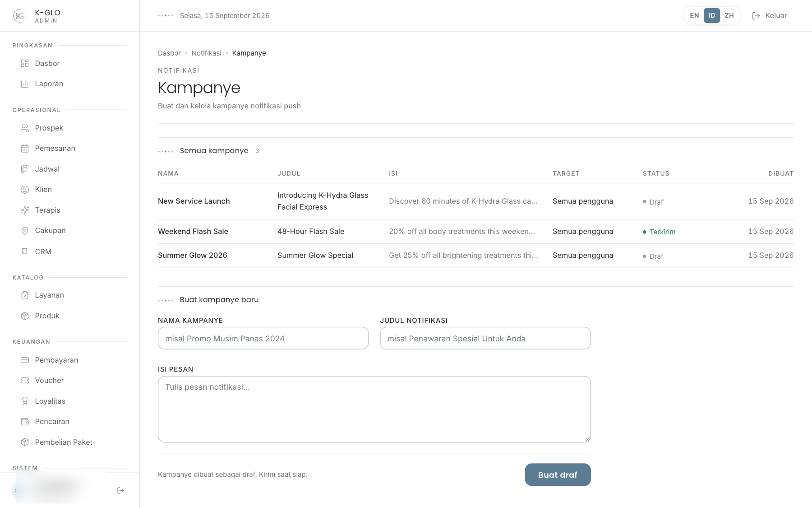
Task: Click the CRM sidebar icon
Action: [x=25, y=252]
